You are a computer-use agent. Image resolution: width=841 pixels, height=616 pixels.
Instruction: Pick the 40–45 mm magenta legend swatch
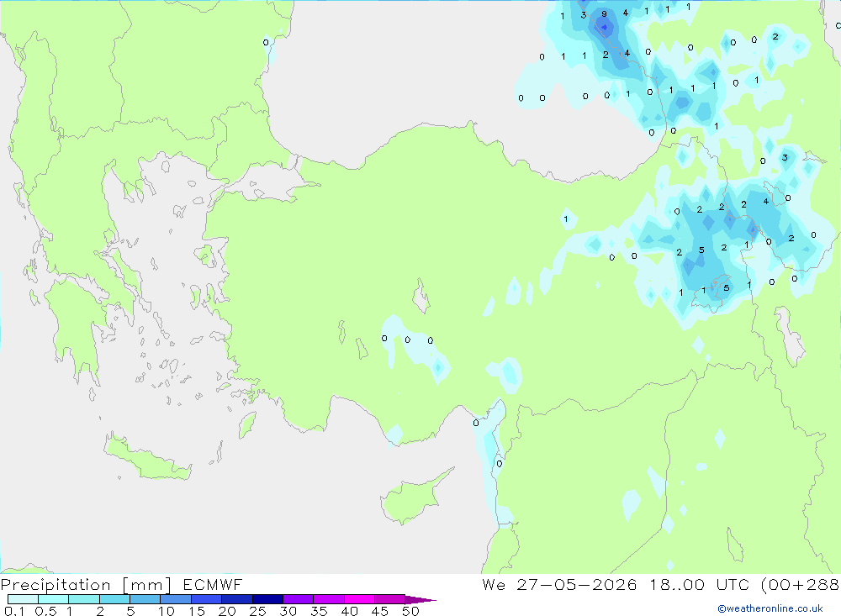(359, 599)
